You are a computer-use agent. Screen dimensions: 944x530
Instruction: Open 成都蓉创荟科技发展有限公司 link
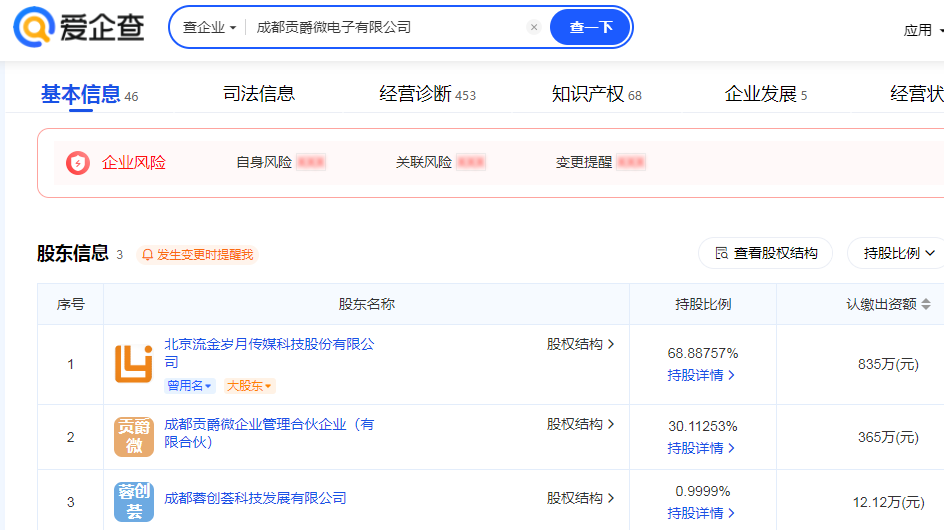tap(255, 498)
